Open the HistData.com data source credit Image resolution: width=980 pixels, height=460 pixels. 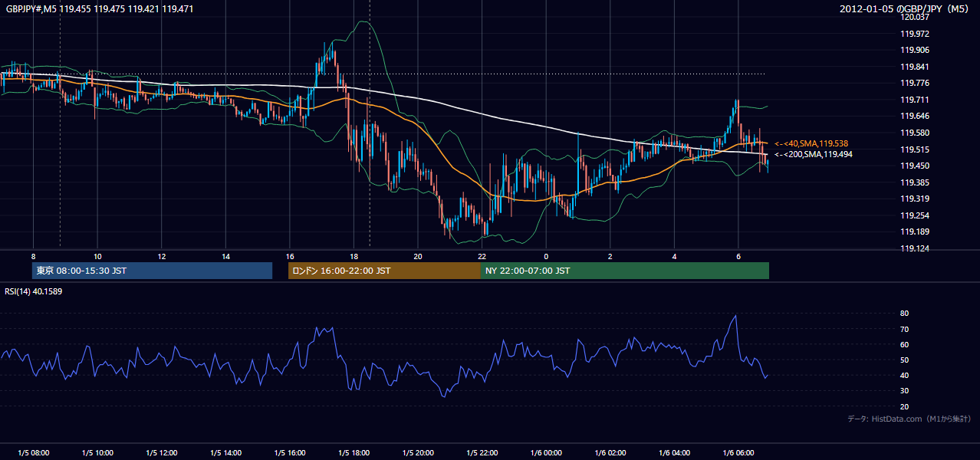pyautogui.click(x=909, y=419)
